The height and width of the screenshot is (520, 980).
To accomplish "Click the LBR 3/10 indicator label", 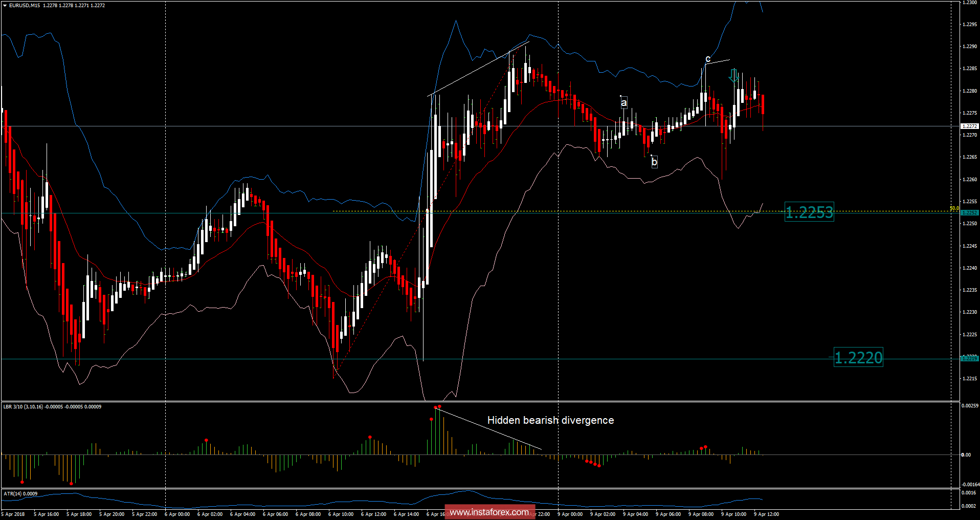I will pos(53,407).
